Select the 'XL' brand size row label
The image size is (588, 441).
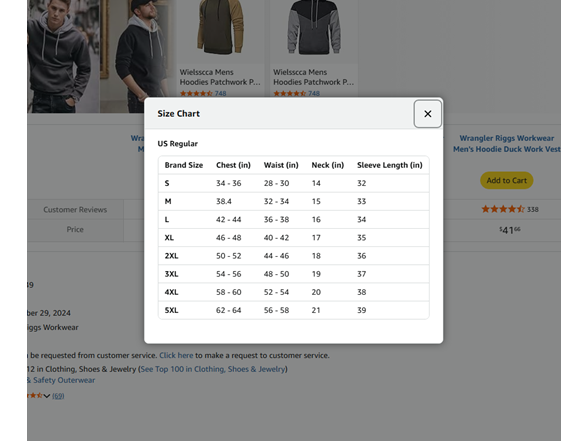tap(169, 238)
